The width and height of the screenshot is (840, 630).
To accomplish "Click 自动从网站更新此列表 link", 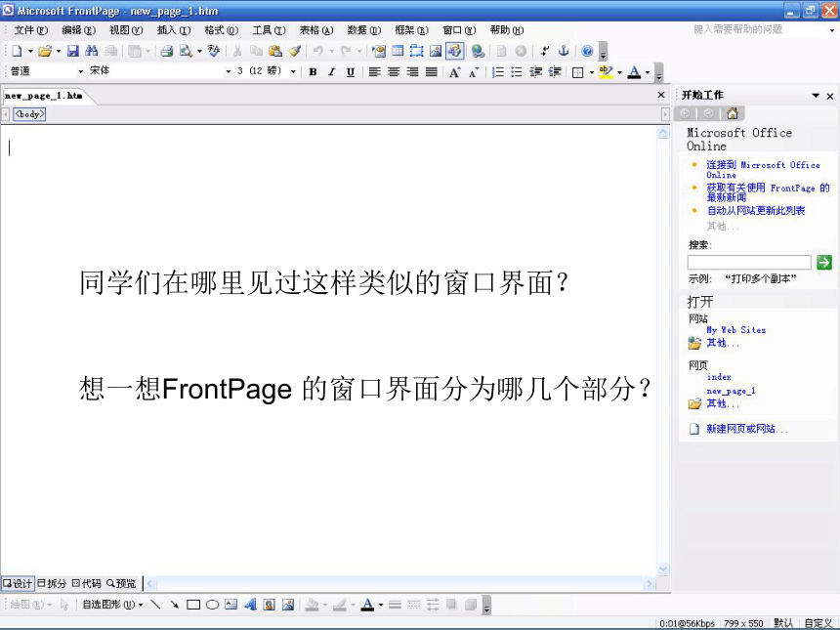I will (755, 211).
